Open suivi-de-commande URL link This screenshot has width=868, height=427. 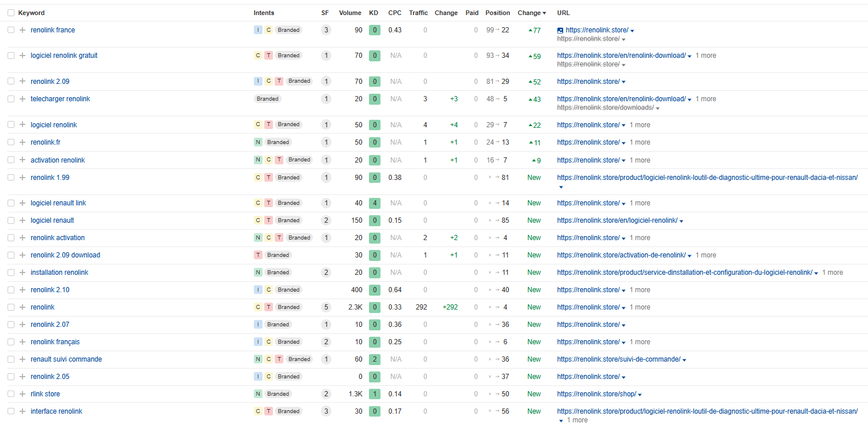618,359
